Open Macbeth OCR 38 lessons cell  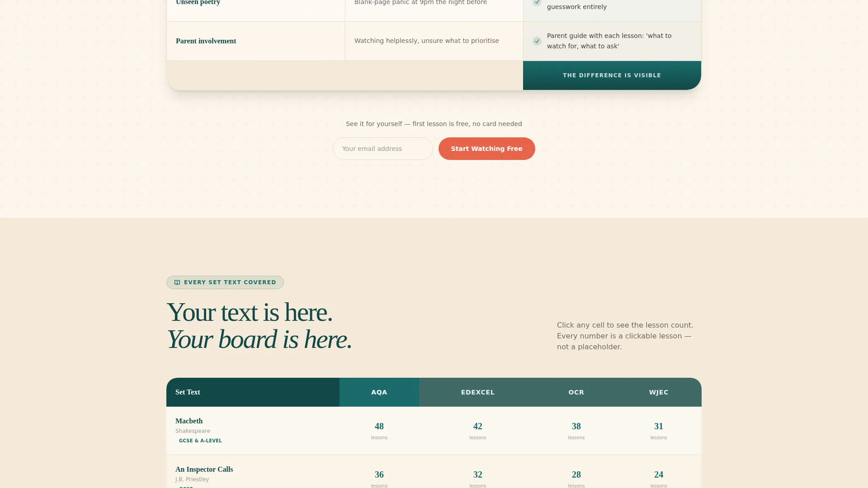[576, 431]
